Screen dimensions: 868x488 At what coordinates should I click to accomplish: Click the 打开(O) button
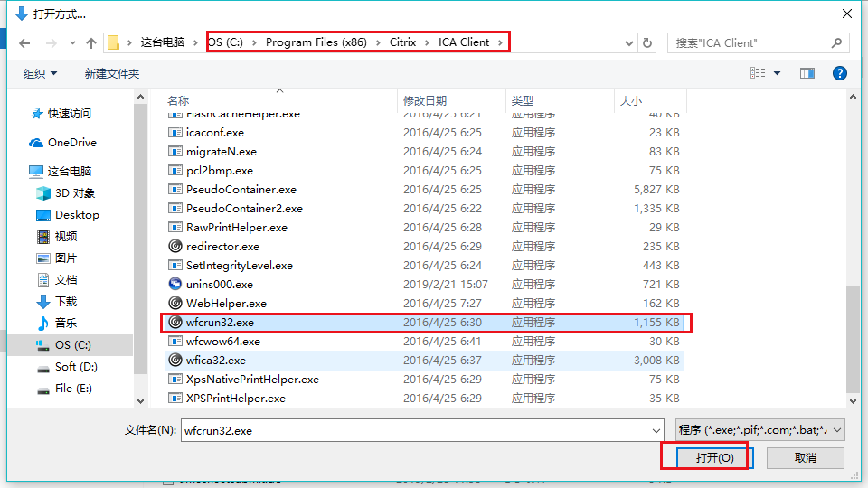(x=714, y=457)
